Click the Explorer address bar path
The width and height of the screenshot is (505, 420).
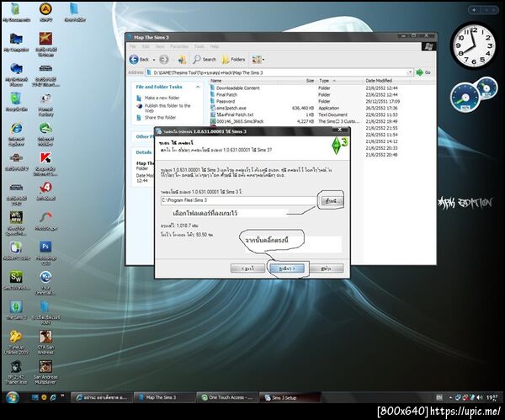(277, 72)
